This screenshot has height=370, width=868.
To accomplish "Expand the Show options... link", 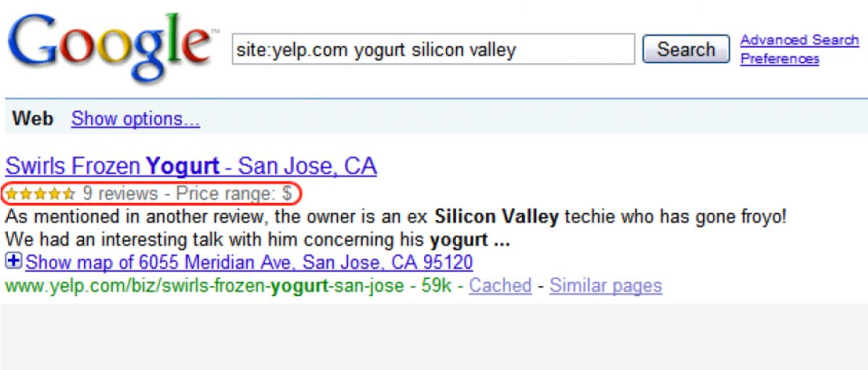I will pyautogui.click(x=135, y=119).
